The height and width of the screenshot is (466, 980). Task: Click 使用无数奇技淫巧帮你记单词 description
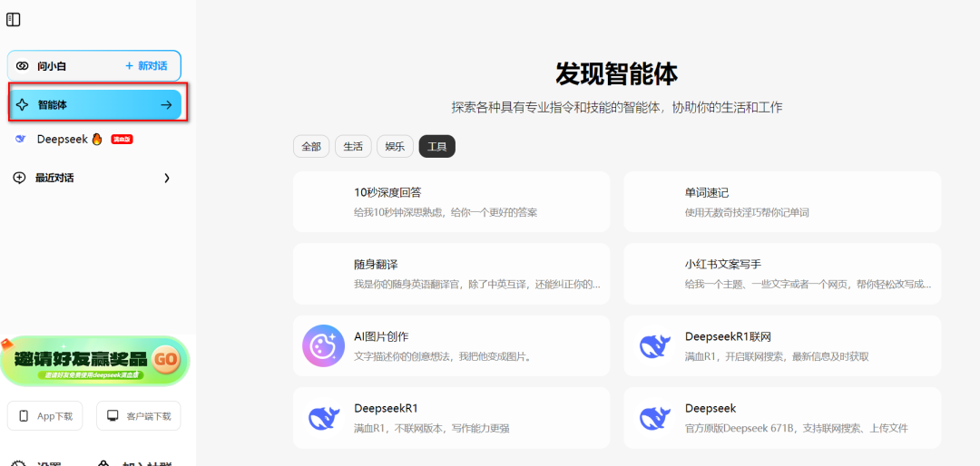pyautogui.click(x=747, y=212)
